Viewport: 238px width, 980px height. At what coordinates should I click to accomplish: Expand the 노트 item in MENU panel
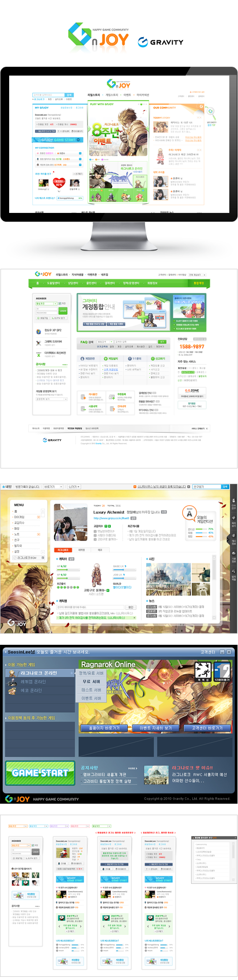(38, 534)
